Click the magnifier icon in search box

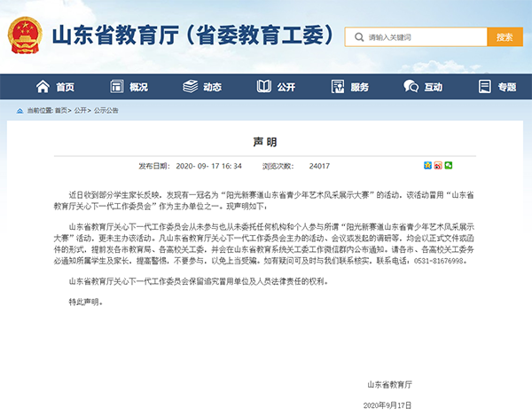(359, 37)
